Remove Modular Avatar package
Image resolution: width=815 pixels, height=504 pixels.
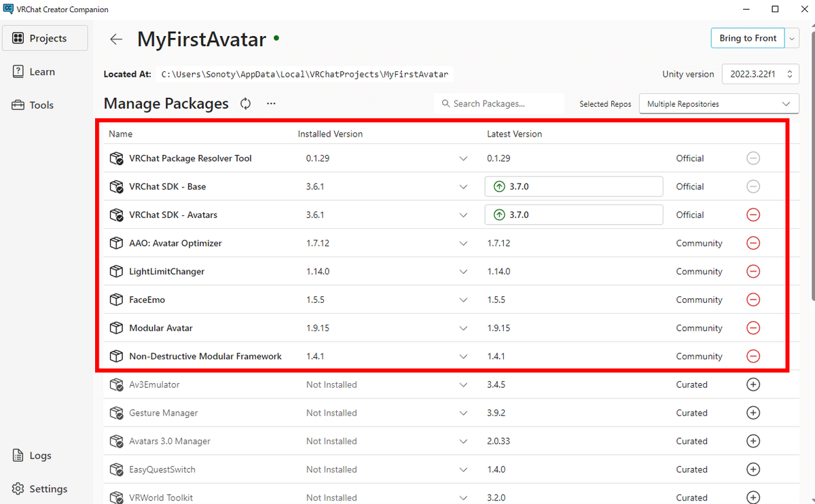(753, 328)
